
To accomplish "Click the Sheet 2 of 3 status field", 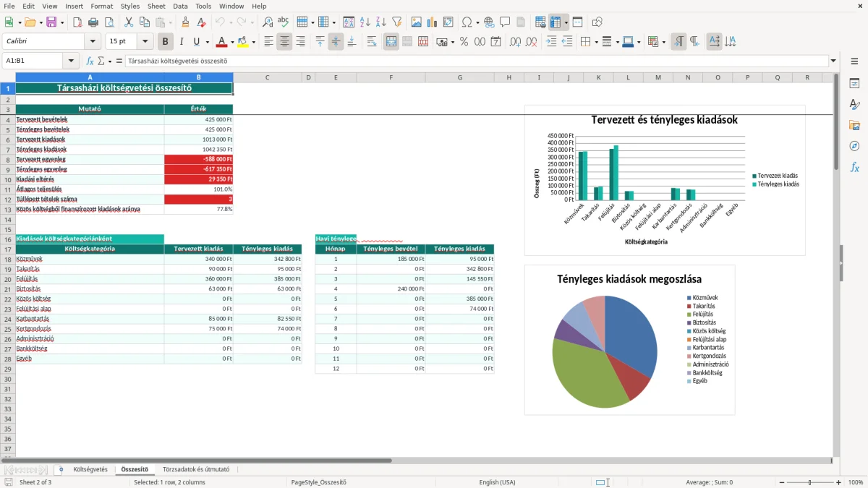I will [x=35, y=482].
